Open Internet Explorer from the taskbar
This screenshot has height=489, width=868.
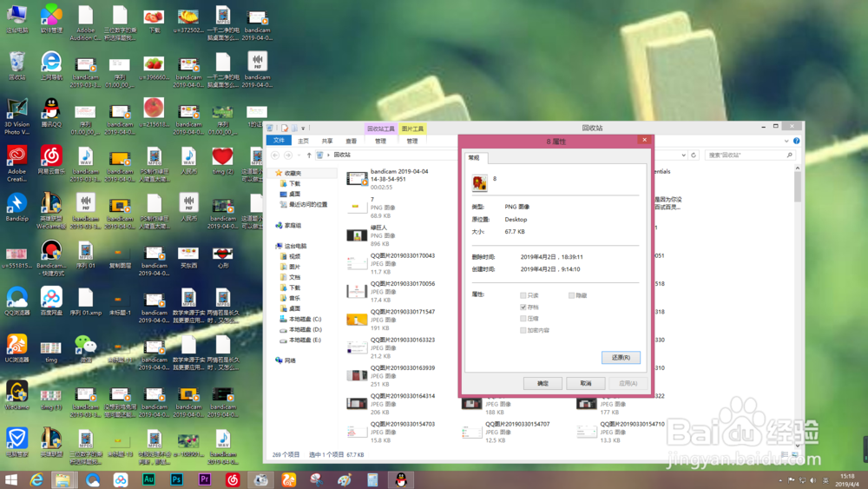36,479
